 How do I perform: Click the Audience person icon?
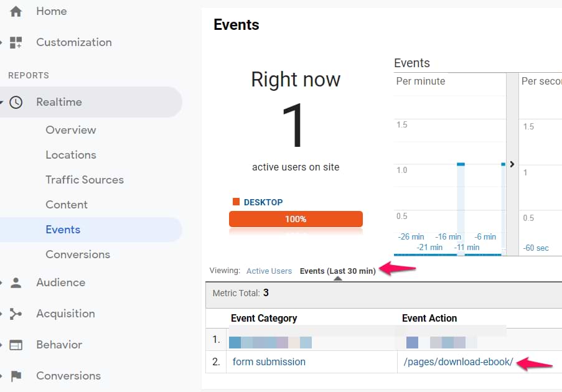[x=16, y=282]
